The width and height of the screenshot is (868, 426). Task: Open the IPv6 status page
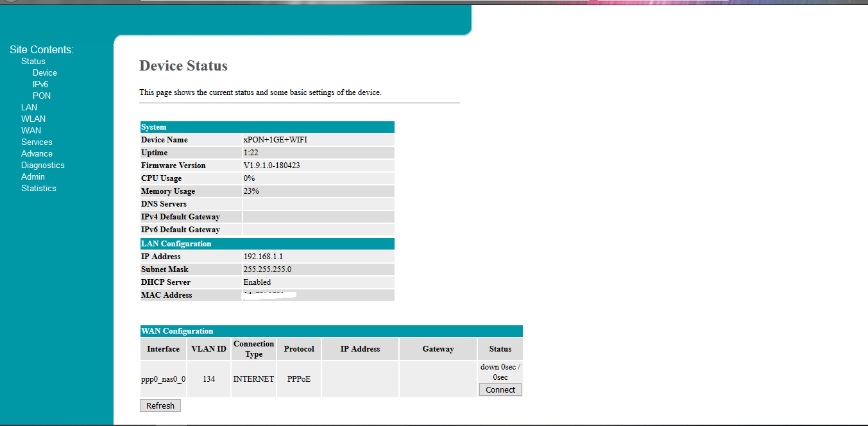[x=40, y=85]
